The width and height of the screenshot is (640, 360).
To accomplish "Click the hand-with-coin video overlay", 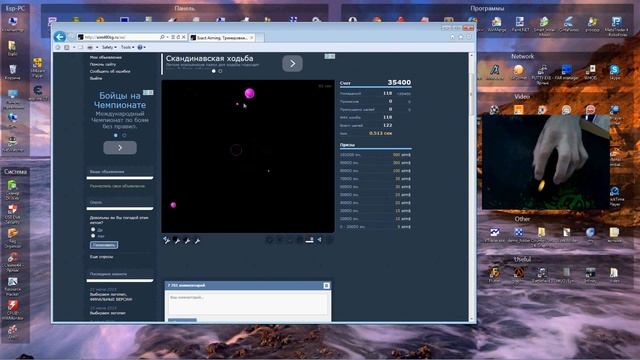I will click(x=546, y=162).
